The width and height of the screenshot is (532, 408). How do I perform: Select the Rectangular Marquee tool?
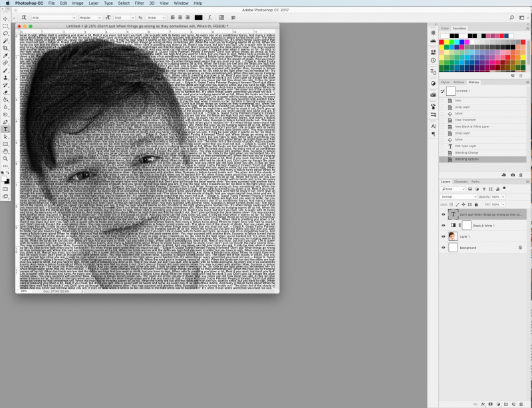pyautogui.click(x=5, y=26)
